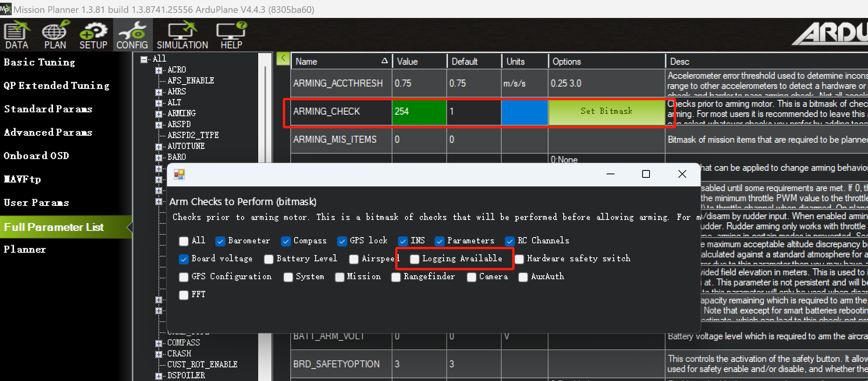The width and height of the screenshot is (868, 381).
Task: Click the Default column header
Action: tap(474, 61)
